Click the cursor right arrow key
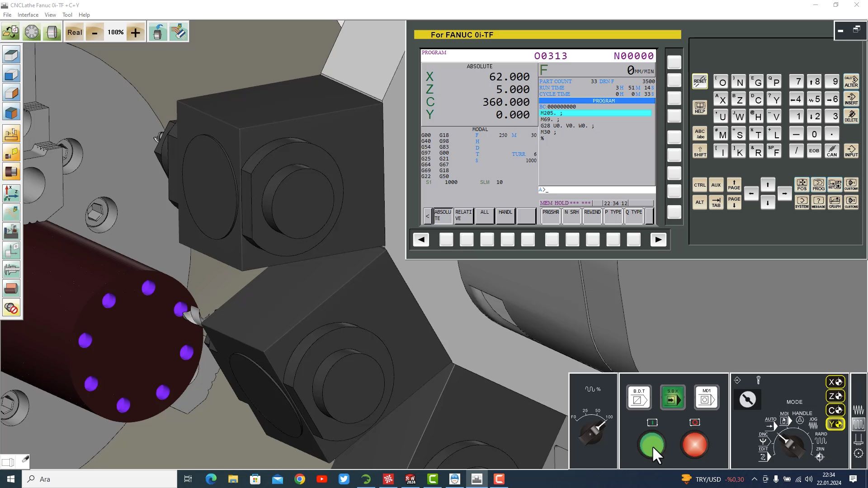The width and height of the screenshot is (868, 488). point(784,193)
